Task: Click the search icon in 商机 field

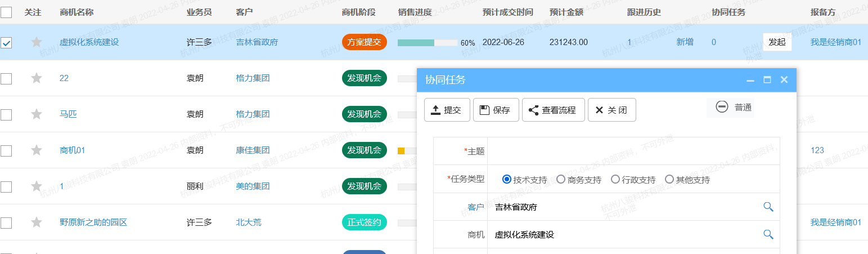Action: pos(768,234)
